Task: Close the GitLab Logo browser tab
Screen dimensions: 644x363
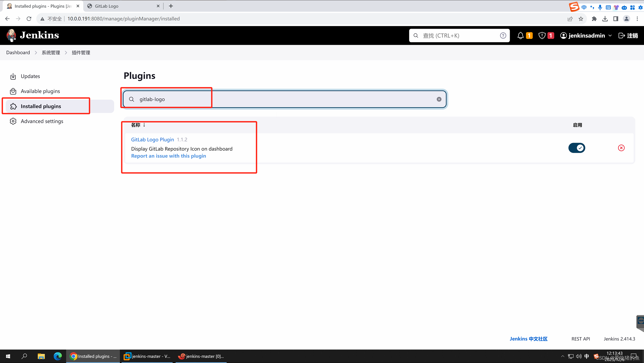Action: pyautogui.click(x=158, y=6)
